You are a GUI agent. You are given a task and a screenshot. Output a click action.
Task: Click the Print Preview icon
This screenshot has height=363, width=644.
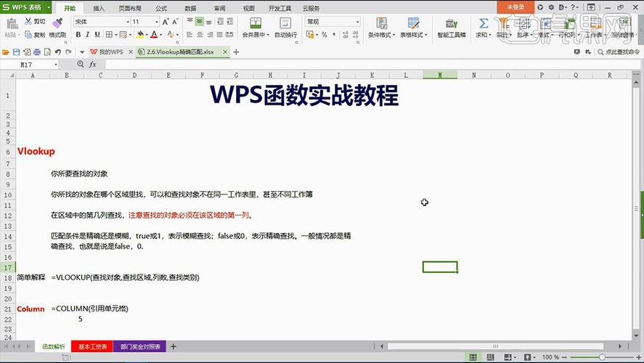[47, 52]
